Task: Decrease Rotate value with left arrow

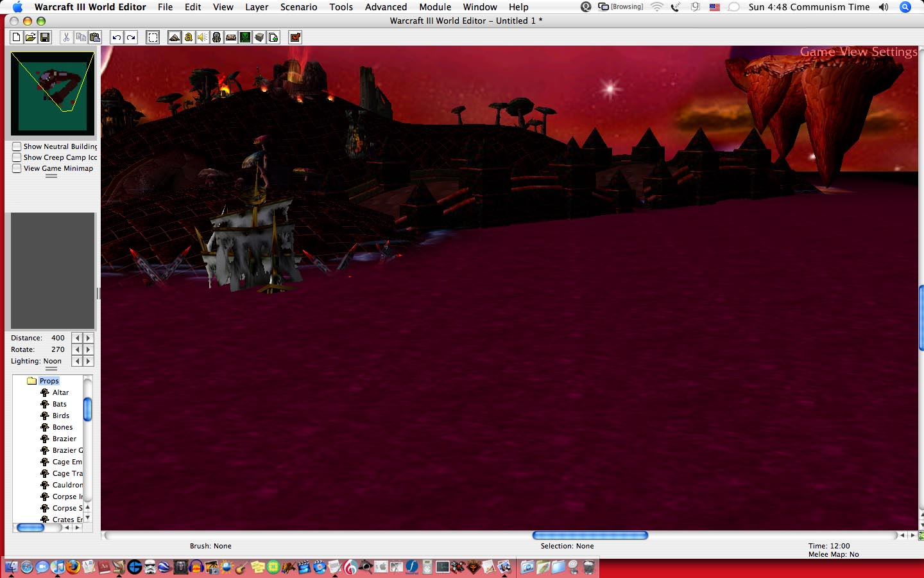Action: pos(77,349)
